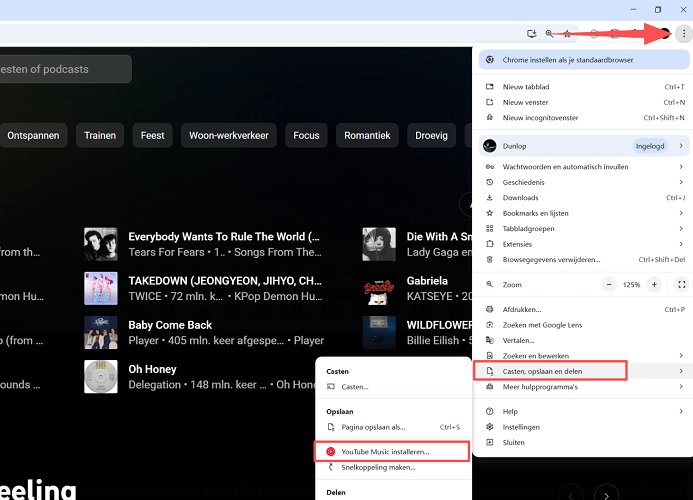Click the puzzle icon beside Extensies

(490, 244)
